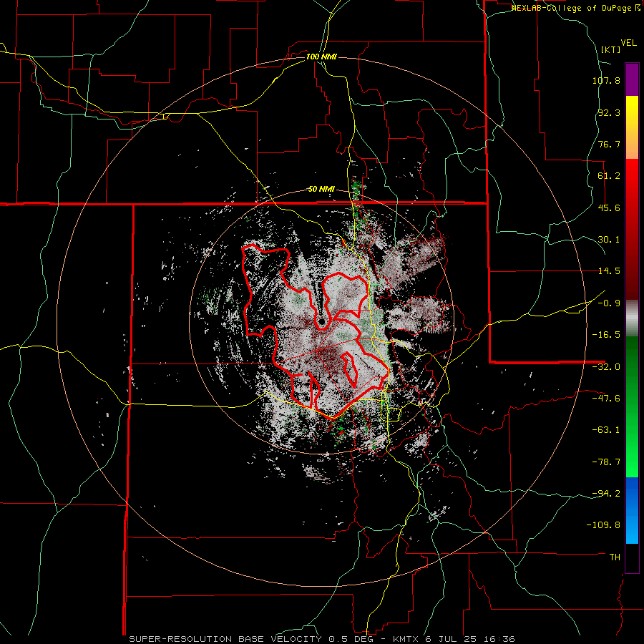Viewport: 644px width, 644px height.
Task: Click the yellow-orange segment of velocity color bar
Action: pos(632,127)
